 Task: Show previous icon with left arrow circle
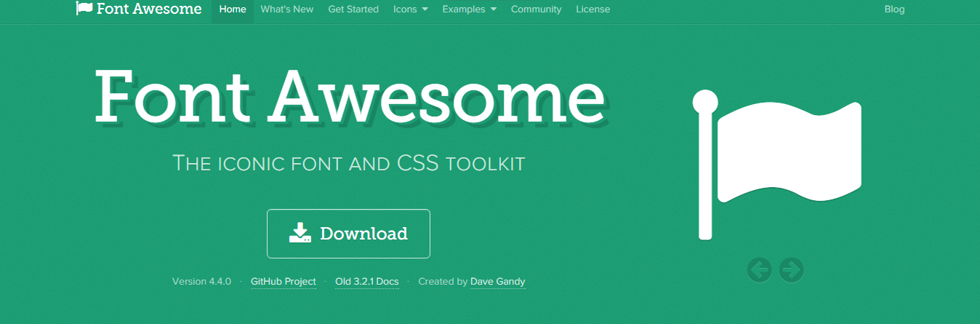point(759,270)
